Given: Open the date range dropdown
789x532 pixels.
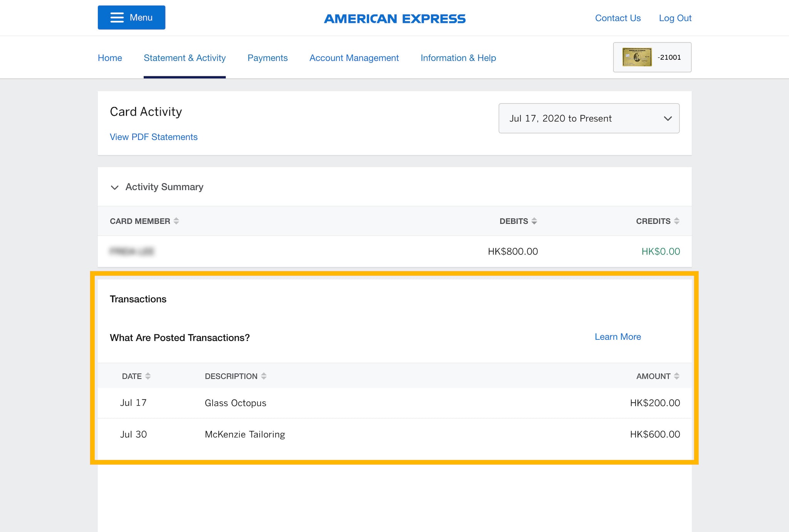Looking at the screenshot, I should tap(589, 118).
